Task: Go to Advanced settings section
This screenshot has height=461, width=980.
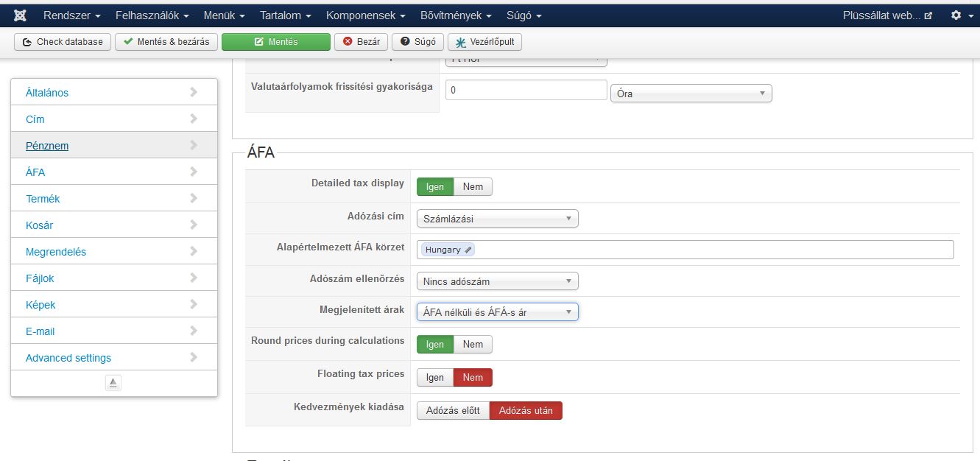Action: click(x=114, y=357)
